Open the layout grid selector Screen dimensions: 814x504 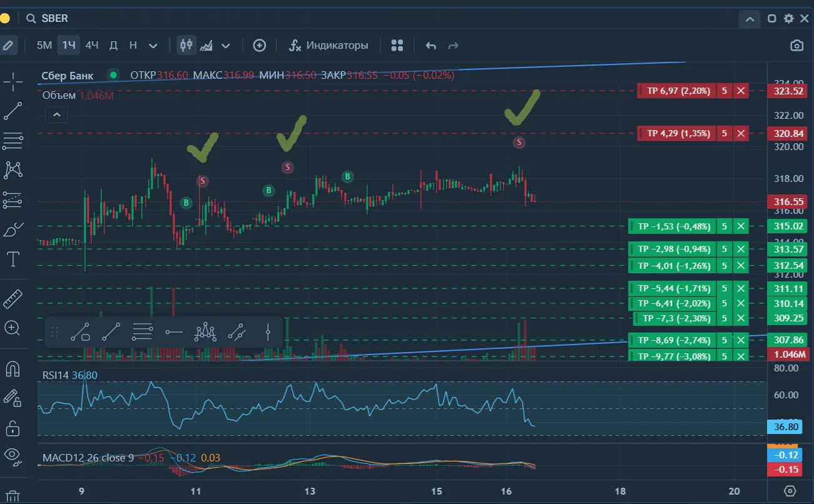pyautogui.click(x=397, y=46)
